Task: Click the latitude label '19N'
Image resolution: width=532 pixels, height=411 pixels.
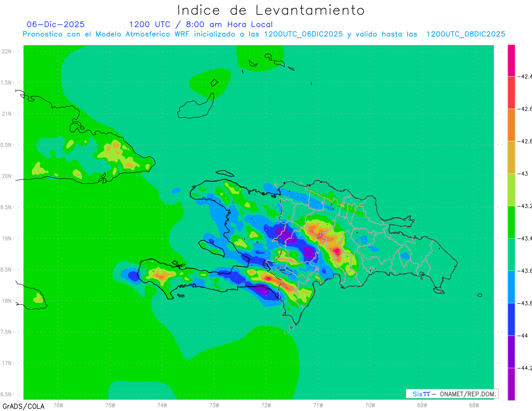Action: pos(7,239)
